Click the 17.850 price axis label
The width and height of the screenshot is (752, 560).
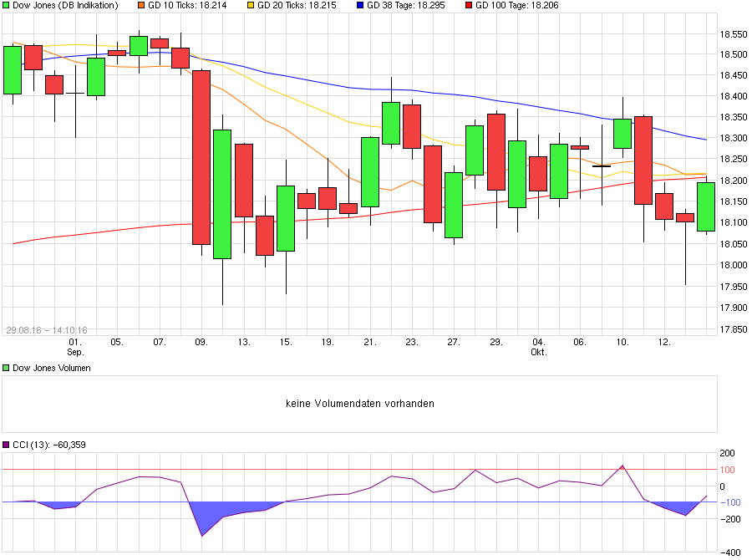[734, 329]
